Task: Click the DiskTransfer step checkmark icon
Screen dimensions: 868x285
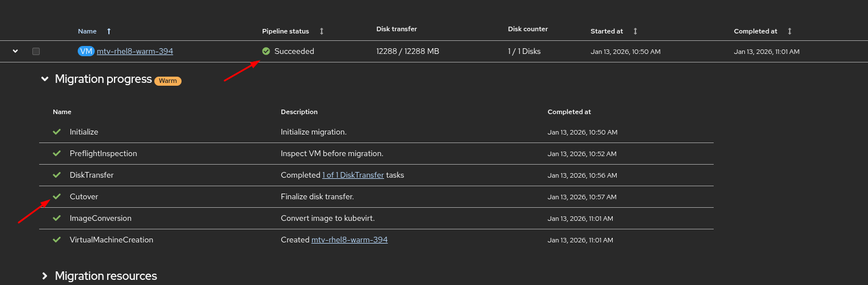Action: (57, 175)
